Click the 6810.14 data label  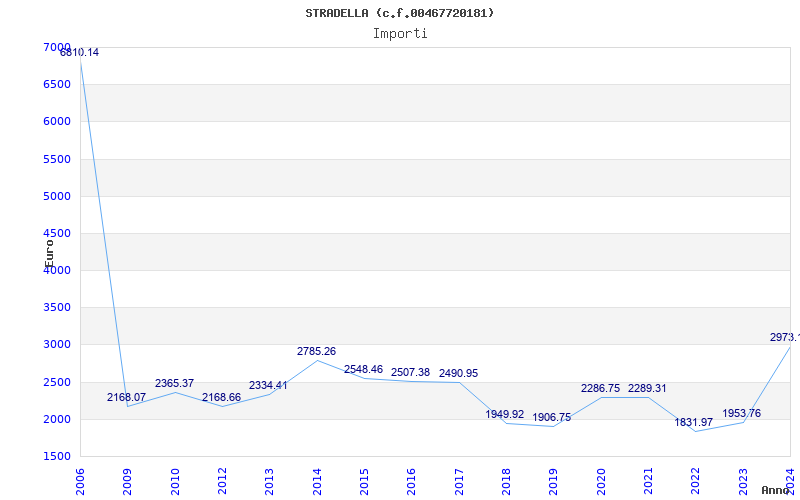pyautogui.click(x=80, y=52)
